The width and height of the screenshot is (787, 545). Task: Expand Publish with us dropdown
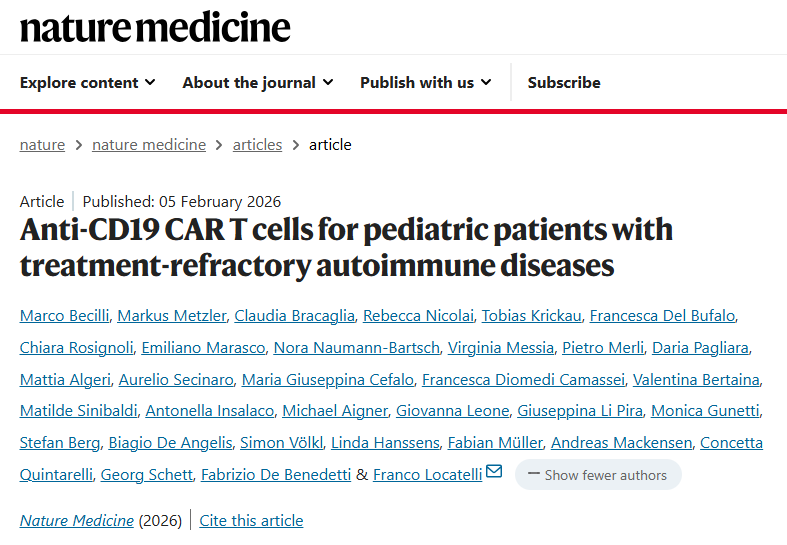425,83
